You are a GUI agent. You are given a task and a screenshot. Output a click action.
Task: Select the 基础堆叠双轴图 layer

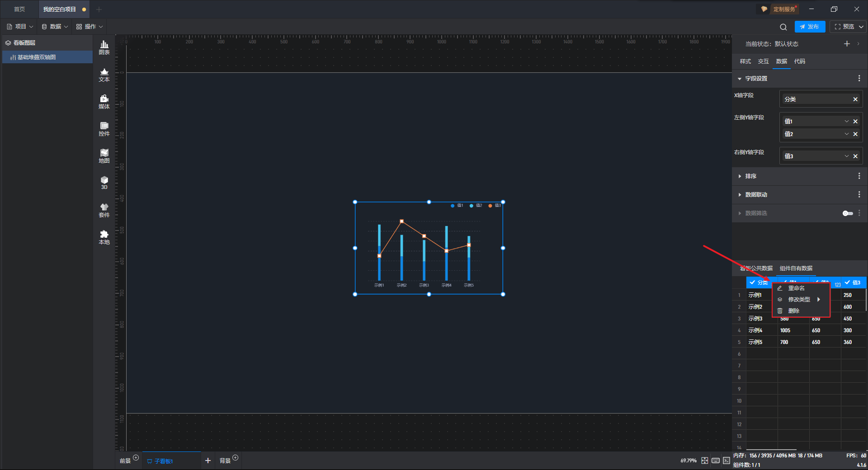click(47, 57)
